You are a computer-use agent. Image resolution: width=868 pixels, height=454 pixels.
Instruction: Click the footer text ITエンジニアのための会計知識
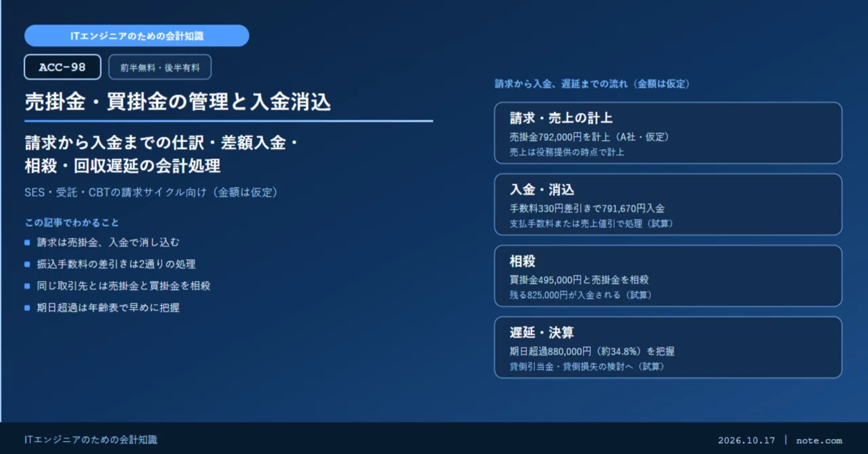click(91, 440)
